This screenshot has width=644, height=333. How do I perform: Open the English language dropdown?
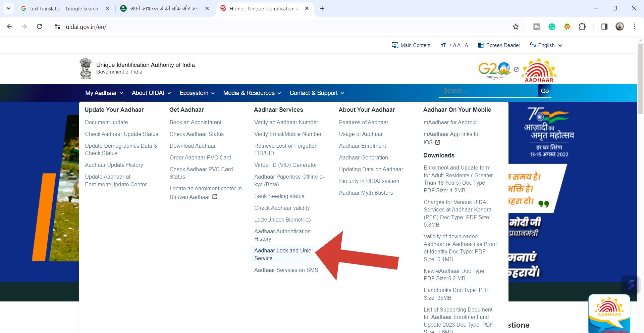(546, 45)
